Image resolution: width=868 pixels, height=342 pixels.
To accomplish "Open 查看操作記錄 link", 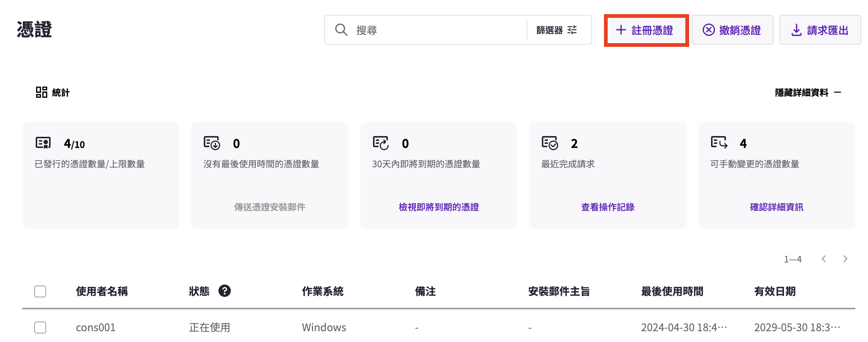I will click(x=608, y=207).
